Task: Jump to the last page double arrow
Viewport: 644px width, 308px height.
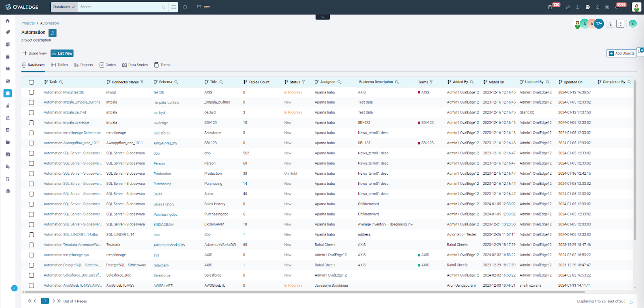Action: point(59,301)
